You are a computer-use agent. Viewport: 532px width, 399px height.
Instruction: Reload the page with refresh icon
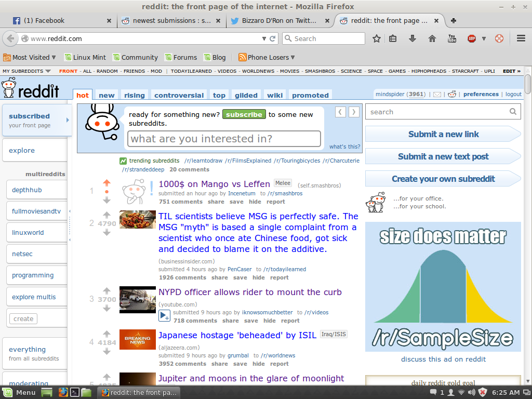point(272,38)
